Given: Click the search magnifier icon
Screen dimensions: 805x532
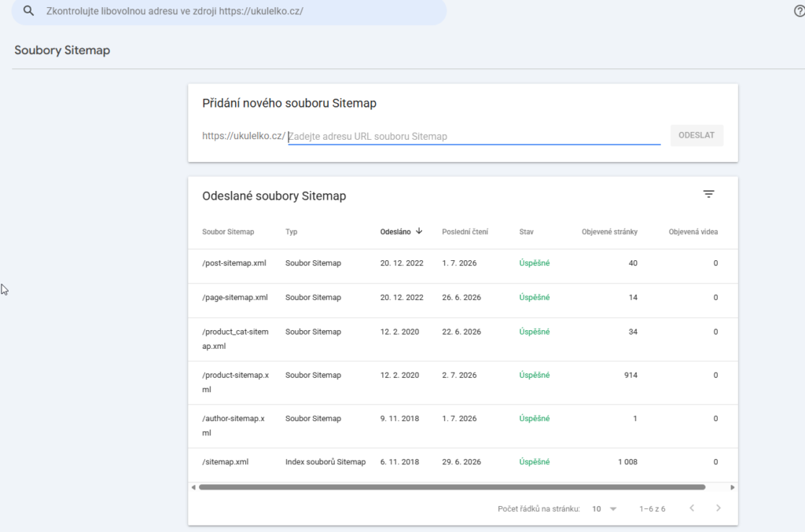Looking at the screenshot, I should point(29,11).
